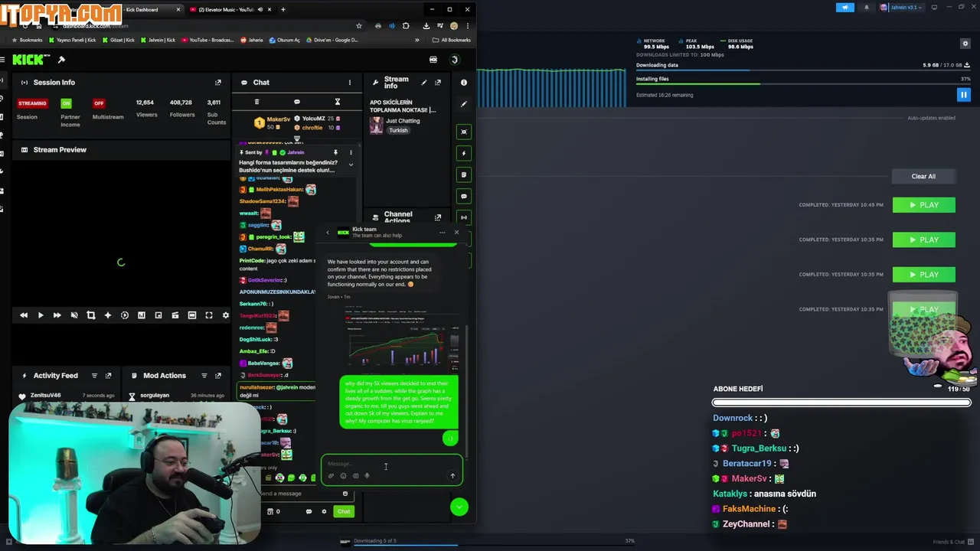Open stream preview settings gear

click(225, 315)
